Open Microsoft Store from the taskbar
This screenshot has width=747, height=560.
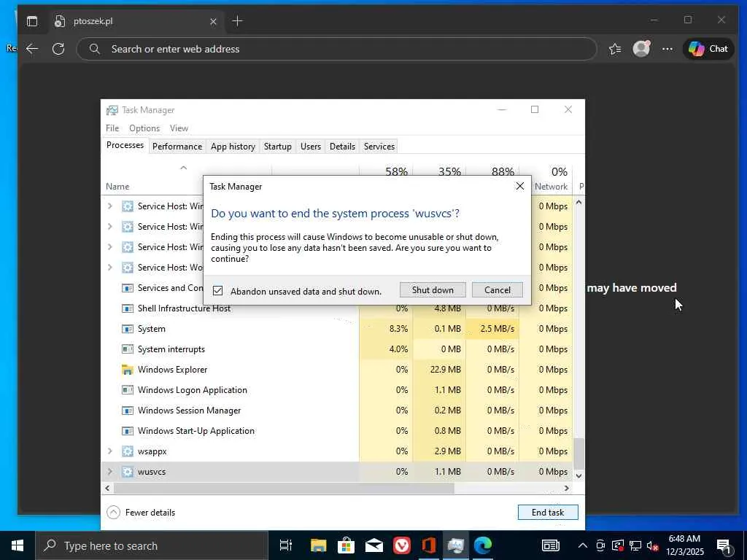pos(346,545)
